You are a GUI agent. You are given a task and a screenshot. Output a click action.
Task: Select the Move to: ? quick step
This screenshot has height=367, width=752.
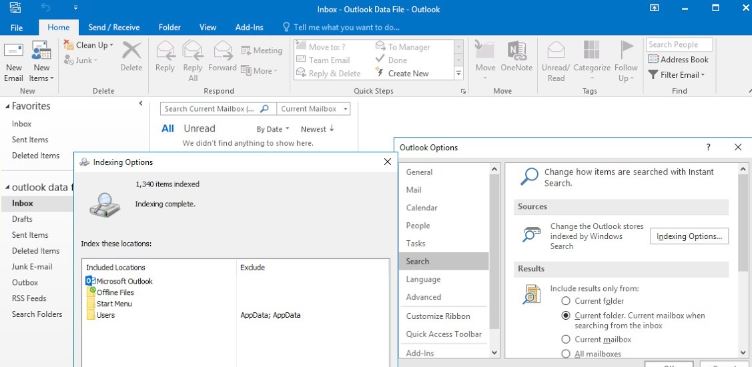click(x=321, y=47)
